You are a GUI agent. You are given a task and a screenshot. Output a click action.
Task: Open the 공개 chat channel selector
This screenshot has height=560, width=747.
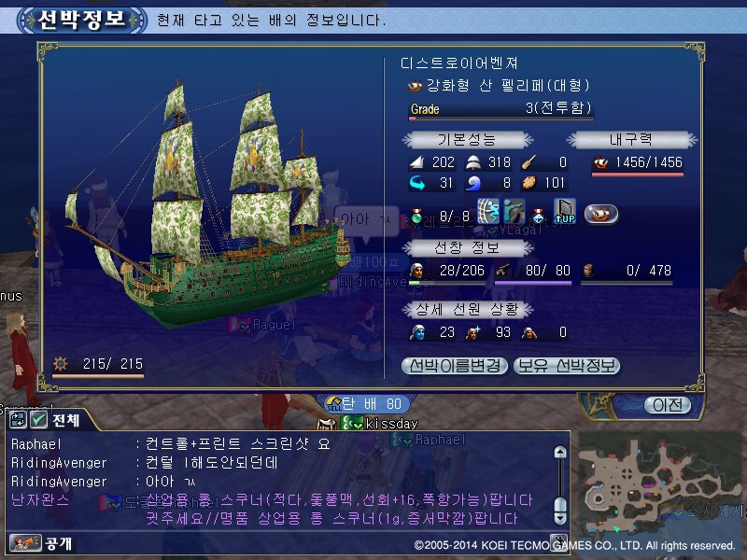58,543
